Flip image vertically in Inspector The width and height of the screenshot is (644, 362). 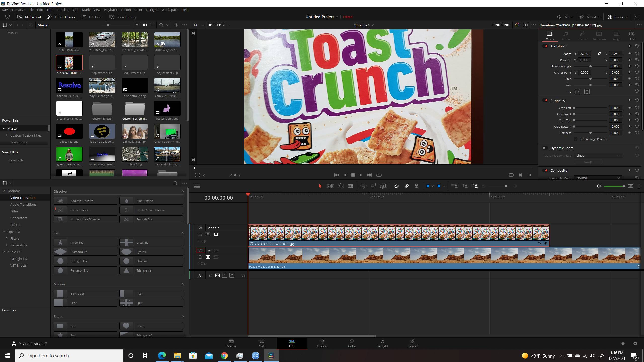coord(587,92)
